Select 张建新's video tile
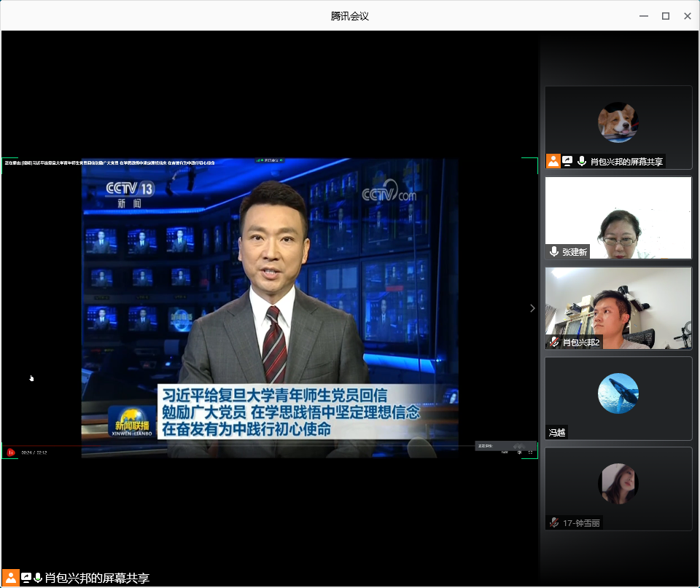 [618, 217]
